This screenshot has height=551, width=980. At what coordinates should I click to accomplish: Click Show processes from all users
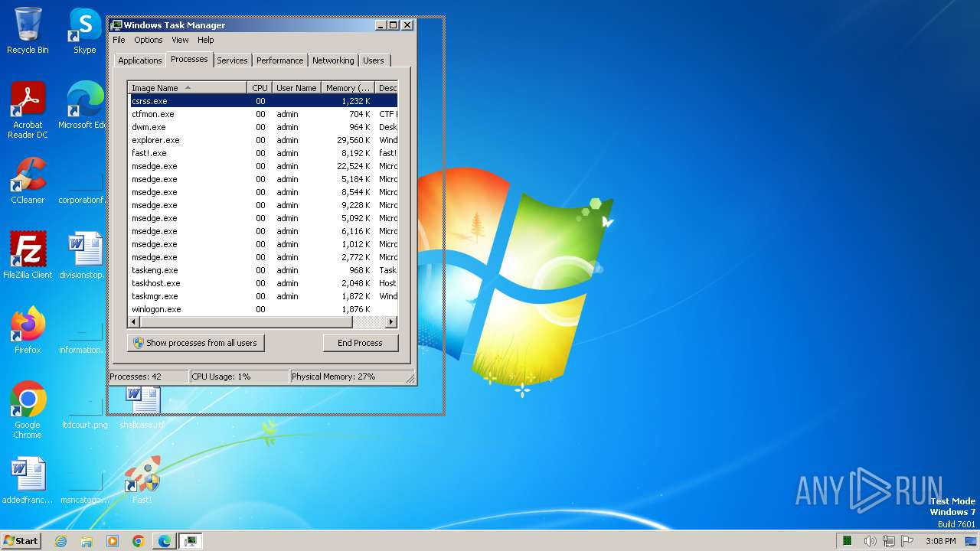pos(196,343)
